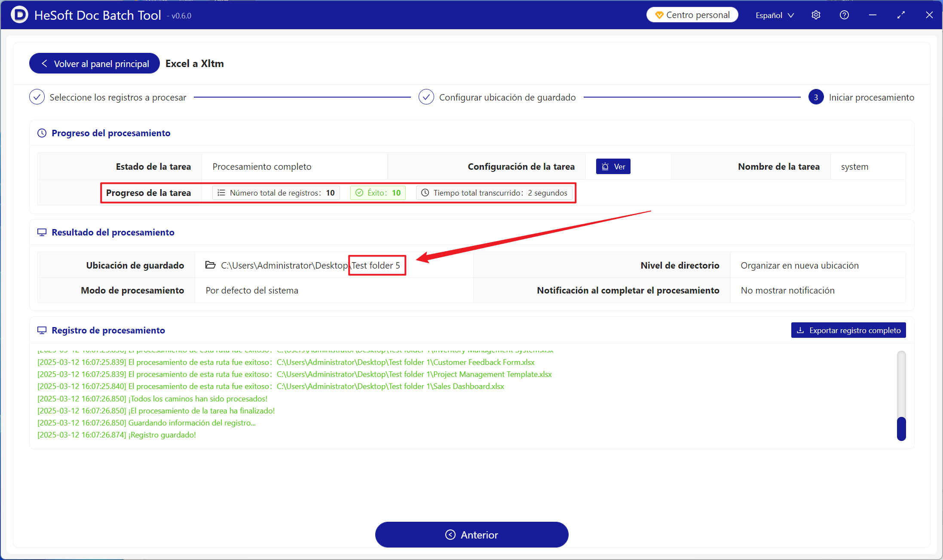Click log line ¡Registro guardado!

116,435
